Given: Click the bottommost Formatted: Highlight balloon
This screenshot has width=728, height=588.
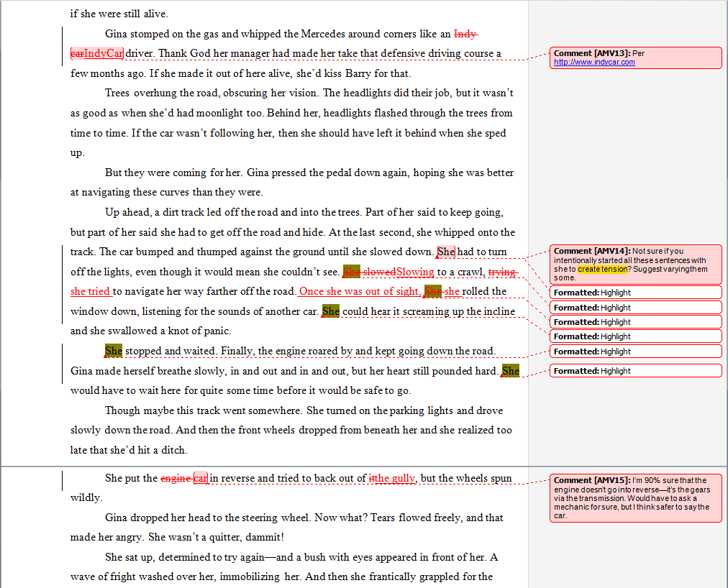Looking at the screenshot, I should 635,370.
